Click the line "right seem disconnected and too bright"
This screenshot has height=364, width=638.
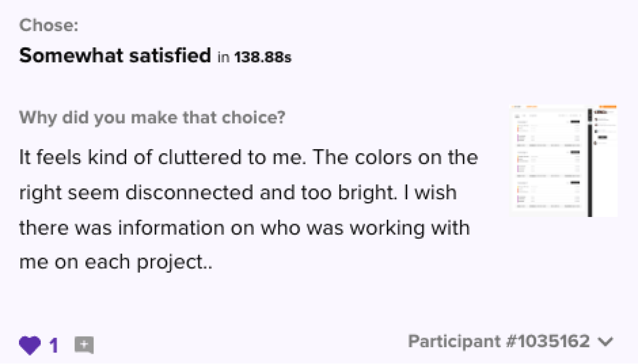click(237, 193)
